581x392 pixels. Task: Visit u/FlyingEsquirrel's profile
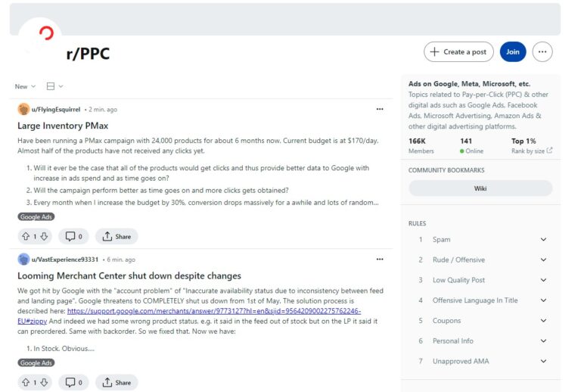click(55, 109)
